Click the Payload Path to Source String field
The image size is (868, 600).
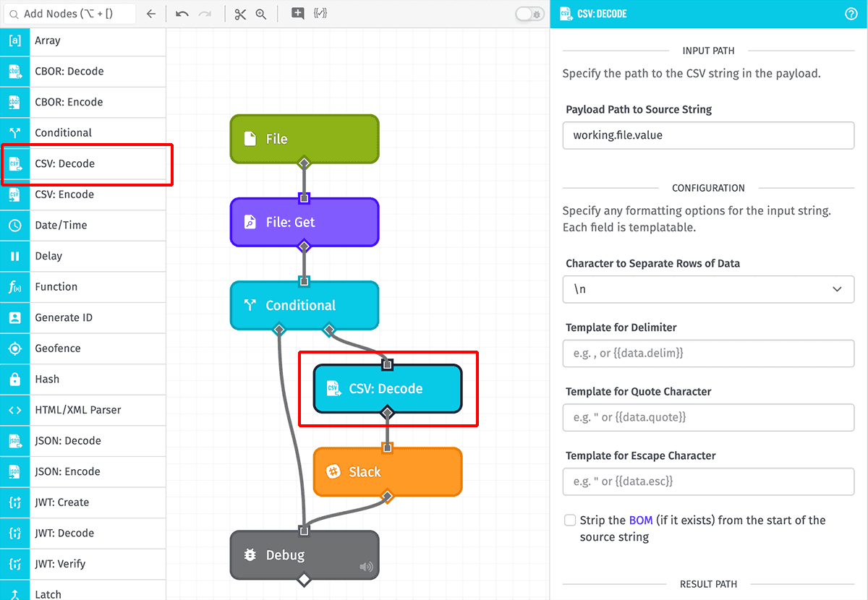(708, 135)
